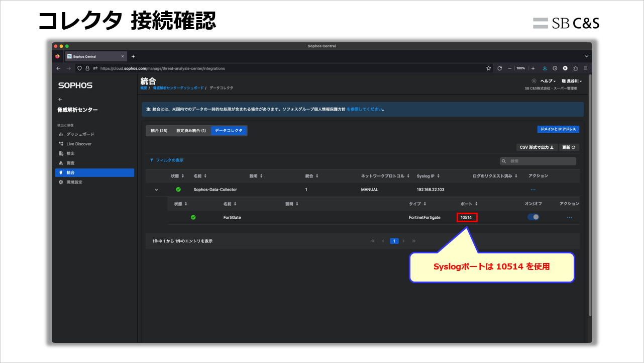Click FortiGate name text
Image resolution: width=644 pixels, height=363 pixels.
coord(232,217)
